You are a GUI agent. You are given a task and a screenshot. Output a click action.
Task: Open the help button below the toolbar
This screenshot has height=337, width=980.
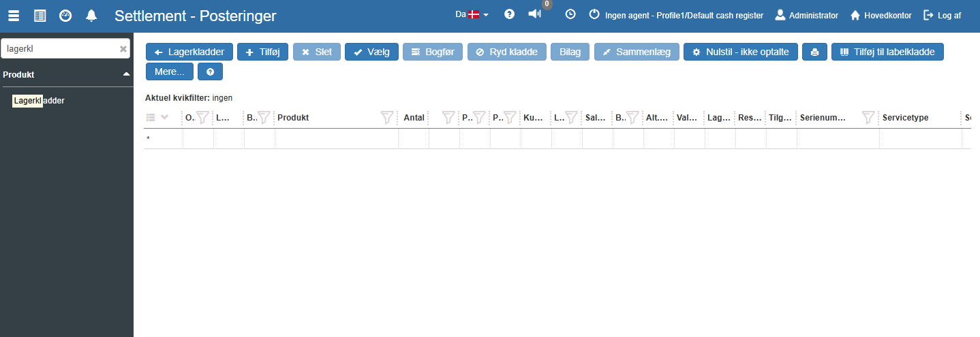[210, 71]
